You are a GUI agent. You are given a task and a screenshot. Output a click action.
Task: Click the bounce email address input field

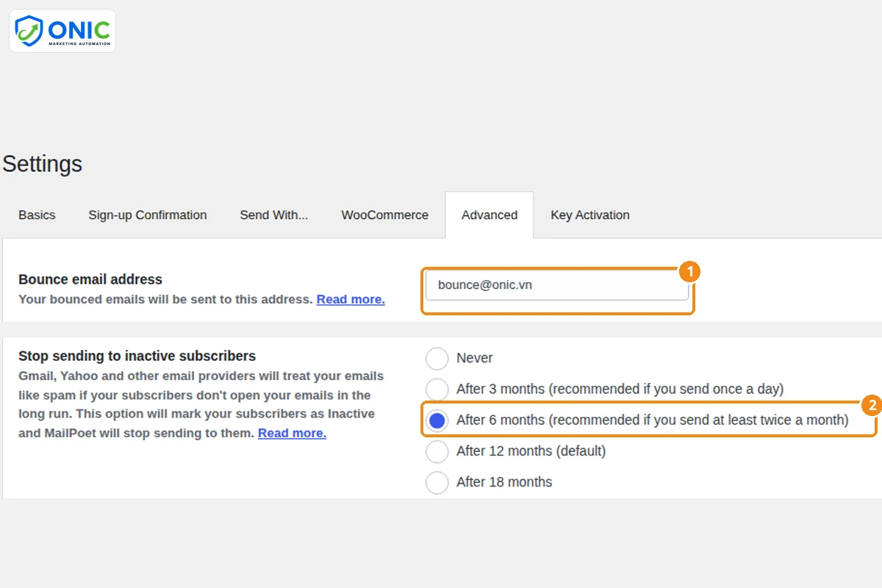point(557,285)
